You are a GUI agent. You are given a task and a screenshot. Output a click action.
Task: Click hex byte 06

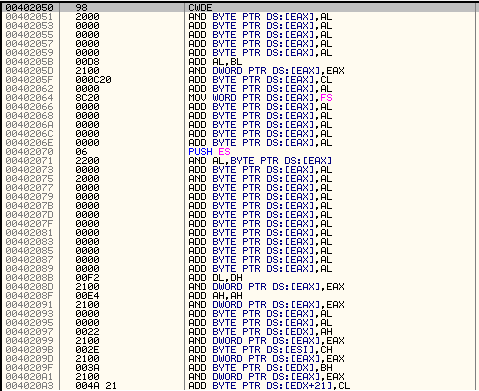81,152
